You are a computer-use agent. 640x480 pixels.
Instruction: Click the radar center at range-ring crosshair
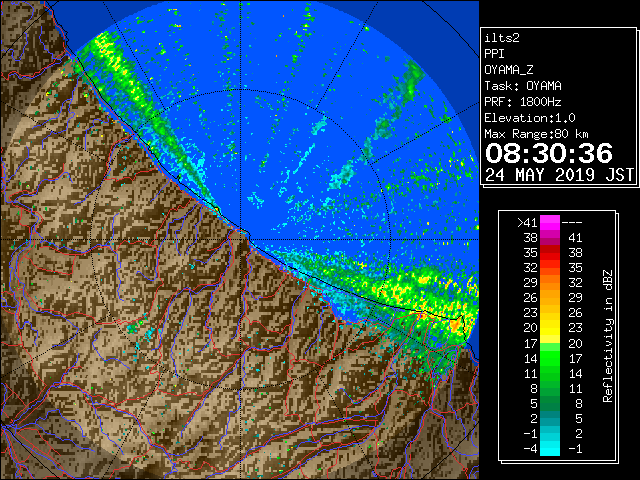[x=241, y=239]
